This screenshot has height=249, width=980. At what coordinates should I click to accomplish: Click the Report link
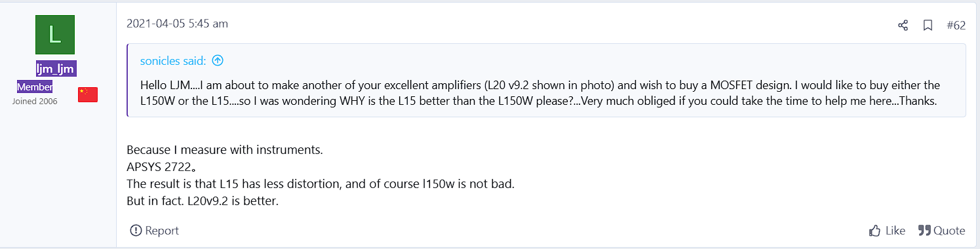point(154,231)
